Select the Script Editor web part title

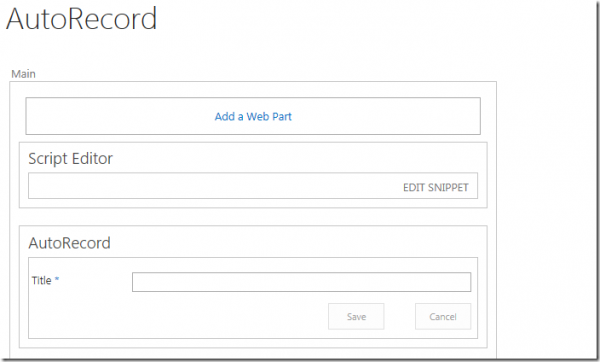pyautogui.click(x=70, y=158)
